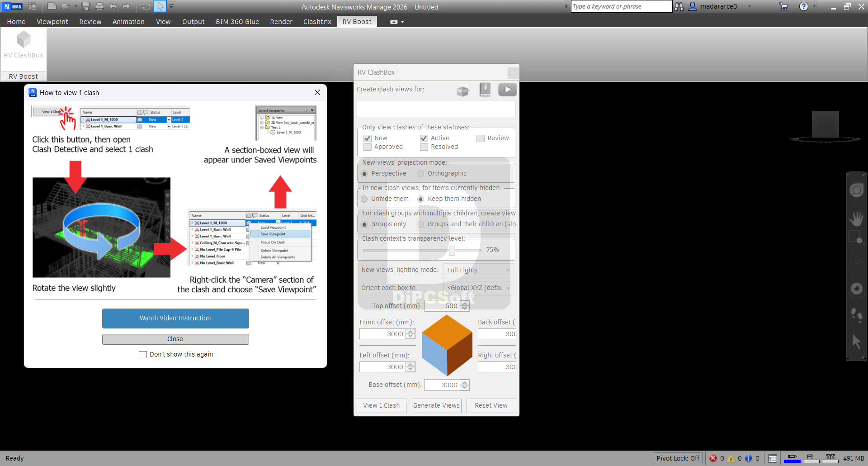This screenshot has height=466, width=868.
Task: Click Watch Video Instruction button
Action: (x=175, y=319)
